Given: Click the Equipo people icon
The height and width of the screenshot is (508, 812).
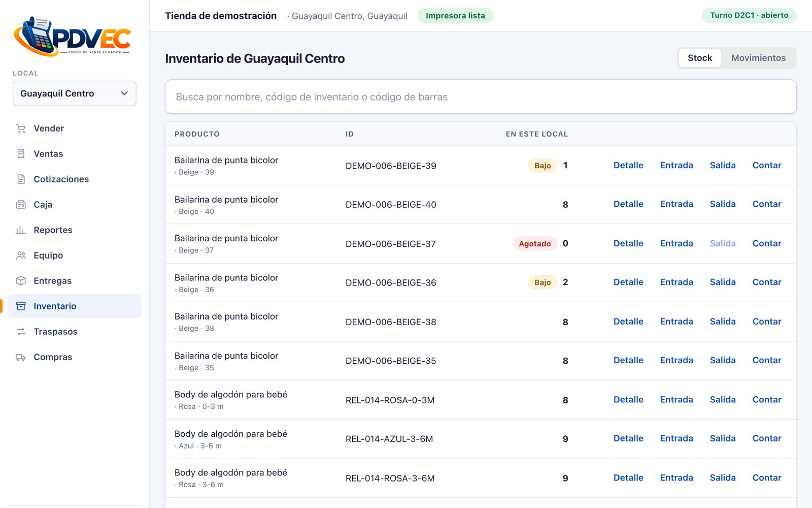Looking at the screenshot, I should pyautogui.click(x=21, y=256).
